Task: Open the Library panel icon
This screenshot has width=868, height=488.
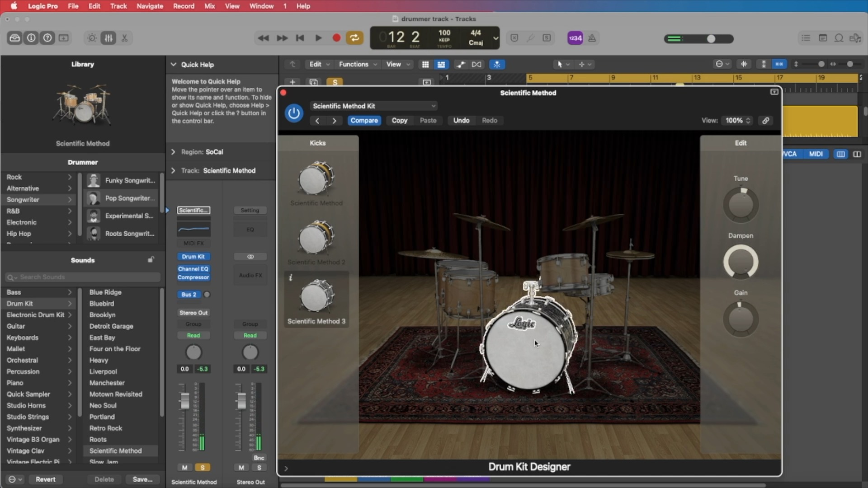Action: tap(15, 38)
